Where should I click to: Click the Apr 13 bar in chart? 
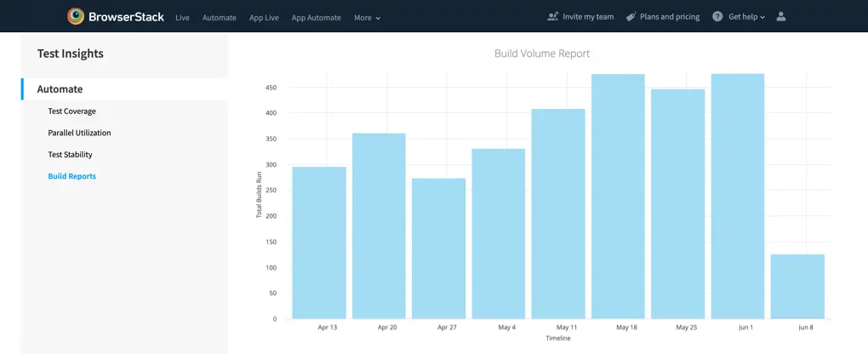pyautogui.click(x=319, y=243)
